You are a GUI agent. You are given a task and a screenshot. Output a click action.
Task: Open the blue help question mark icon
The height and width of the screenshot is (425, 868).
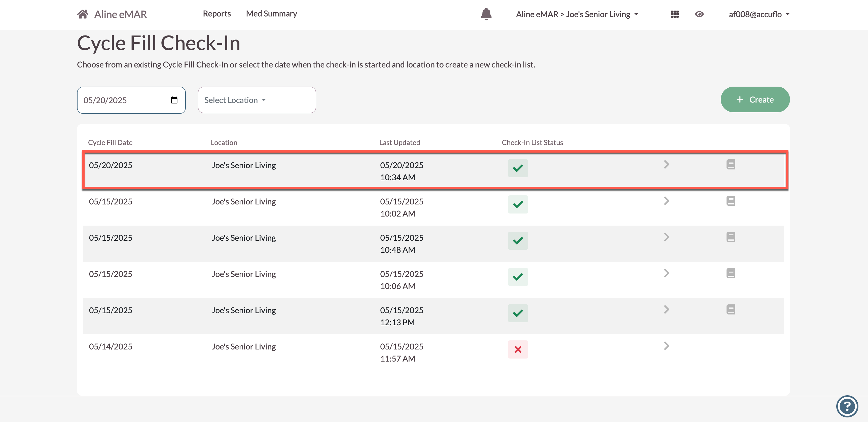pos(847,406)
